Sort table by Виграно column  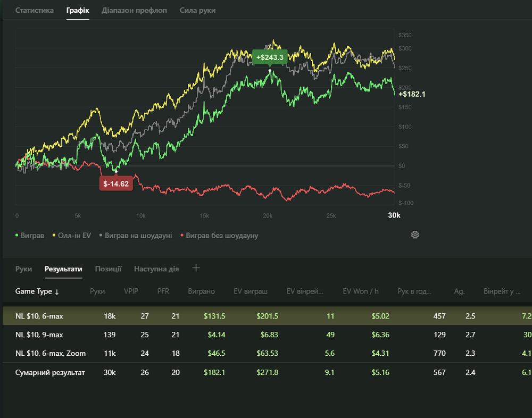coord(201,291)
